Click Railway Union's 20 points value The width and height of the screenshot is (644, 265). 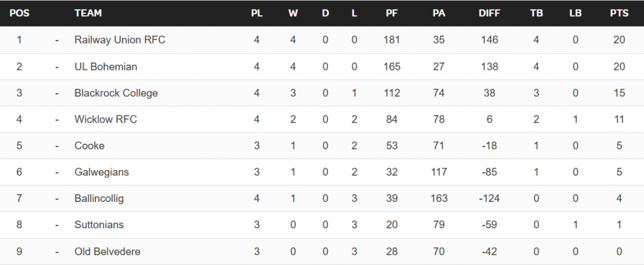click(619, 40)
